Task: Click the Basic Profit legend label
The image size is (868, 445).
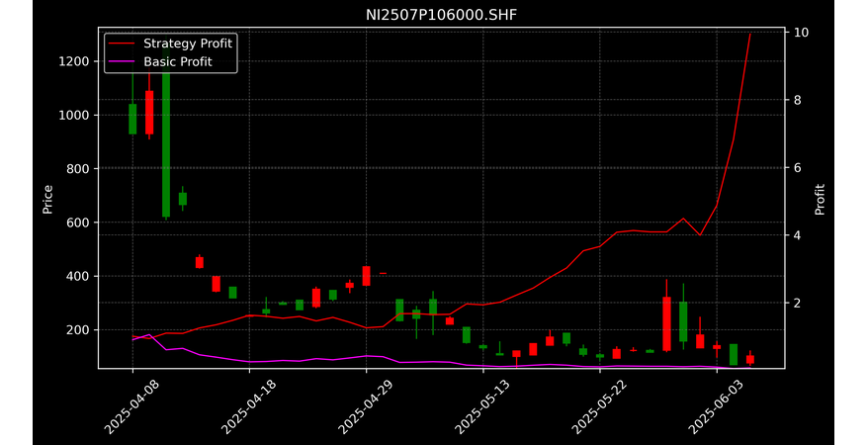Action: (x=178, y=61)
